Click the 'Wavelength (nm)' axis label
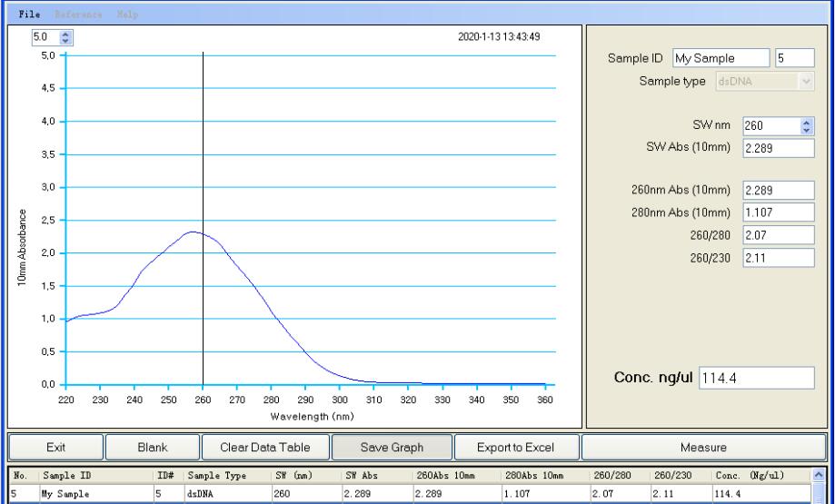 [312, 417]
